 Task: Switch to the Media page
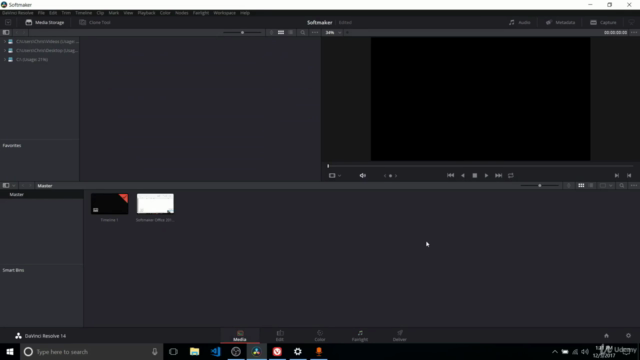tap(240, 336)
